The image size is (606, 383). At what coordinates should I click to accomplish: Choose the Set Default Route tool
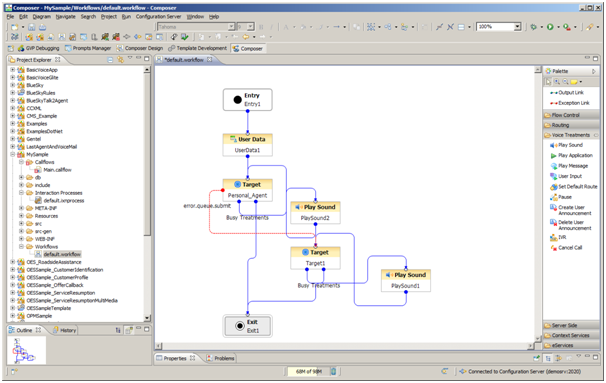tap(574, 187)
